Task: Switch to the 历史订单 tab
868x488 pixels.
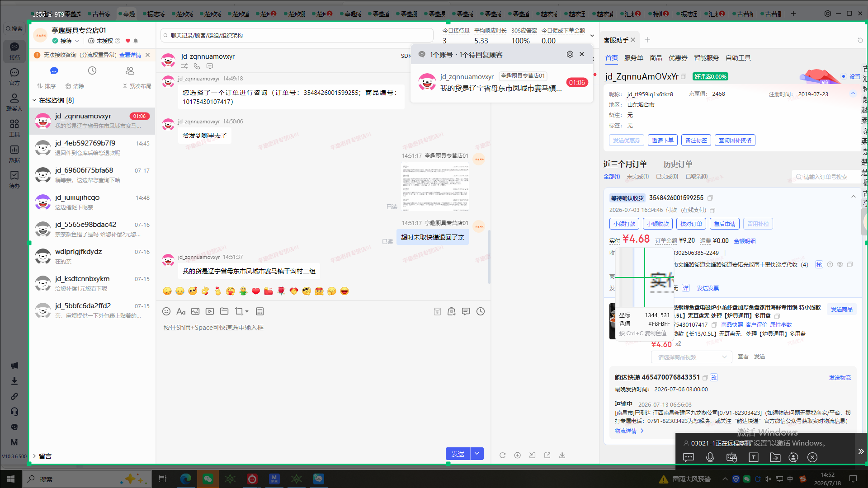Action: [x=678, y=164]
